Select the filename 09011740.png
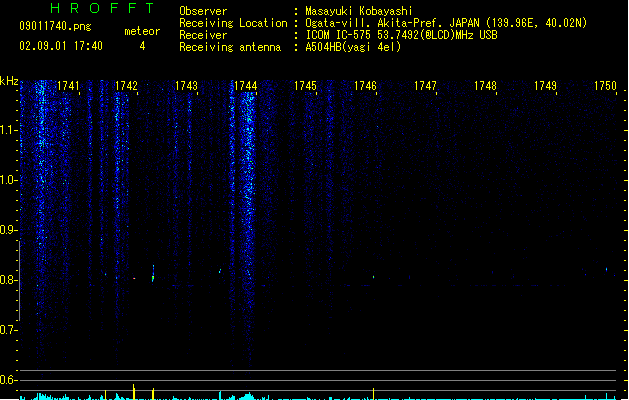629x400 pixels. [x=55, y=26]
